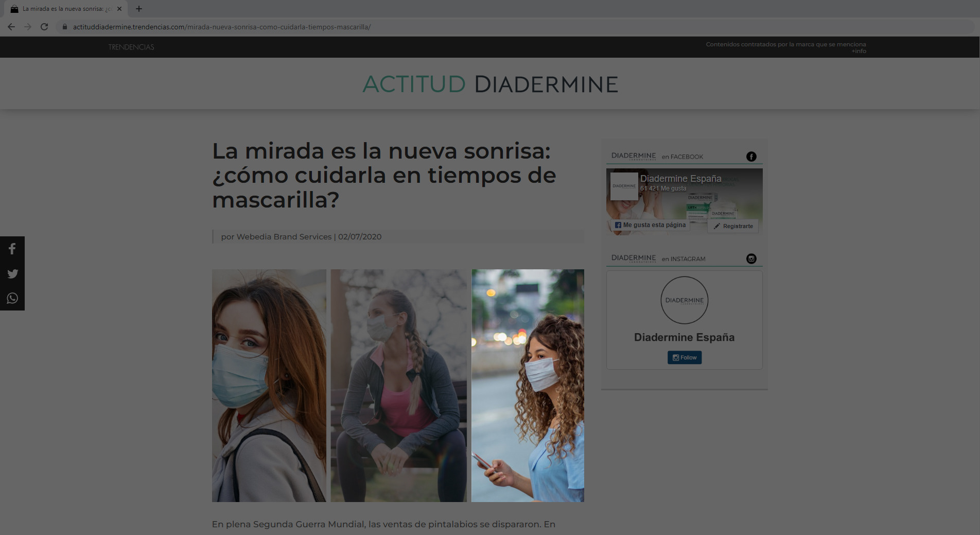Go forward with browser forward arrow
Screen dimensions: 980x535
(28, 27)
